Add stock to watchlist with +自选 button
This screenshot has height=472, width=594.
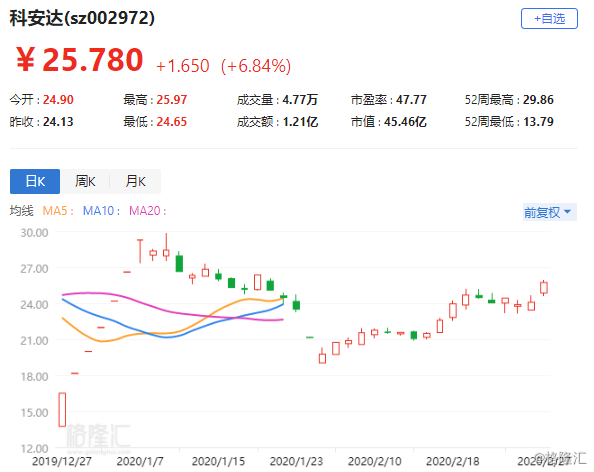click(x=549, y=19)
